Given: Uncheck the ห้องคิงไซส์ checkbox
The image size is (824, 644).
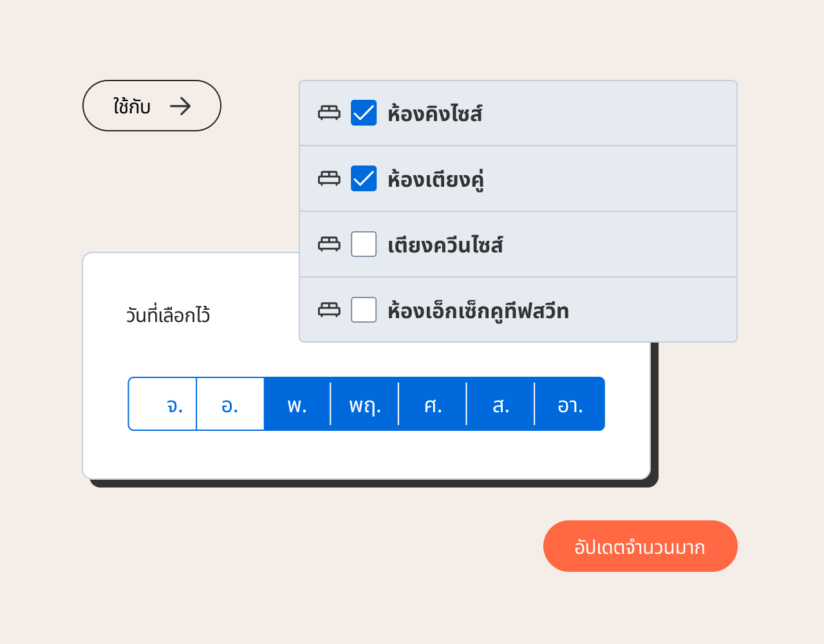Looking at the screenshot, I should [x=364, y=113].
